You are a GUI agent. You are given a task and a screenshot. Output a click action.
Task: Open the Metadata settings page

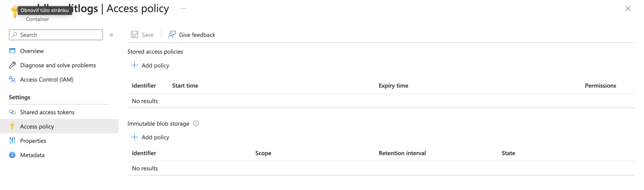click(x=32, y=155)
